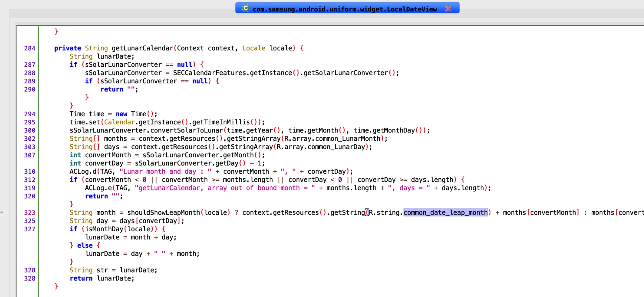
Task: Click the shouldShowLeapMonth method call
Action: (x=164, y=213)
